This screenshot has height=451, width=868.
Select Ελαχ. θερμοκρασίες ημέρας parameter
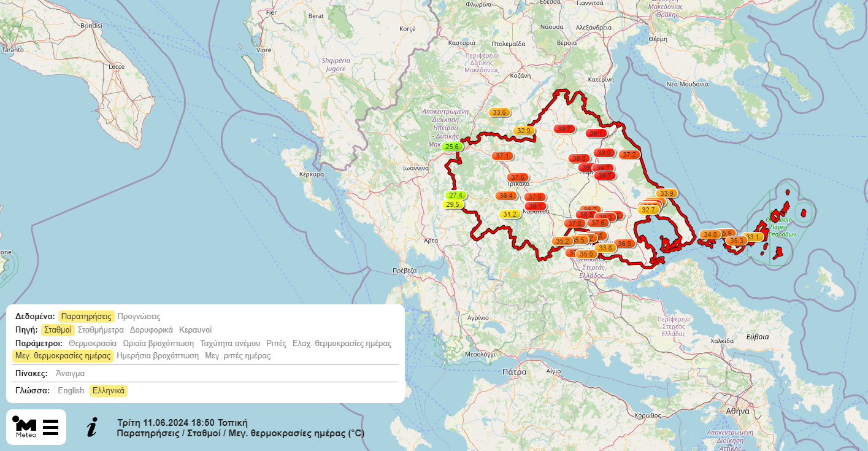pyautogui.click(x=342, y=344)
